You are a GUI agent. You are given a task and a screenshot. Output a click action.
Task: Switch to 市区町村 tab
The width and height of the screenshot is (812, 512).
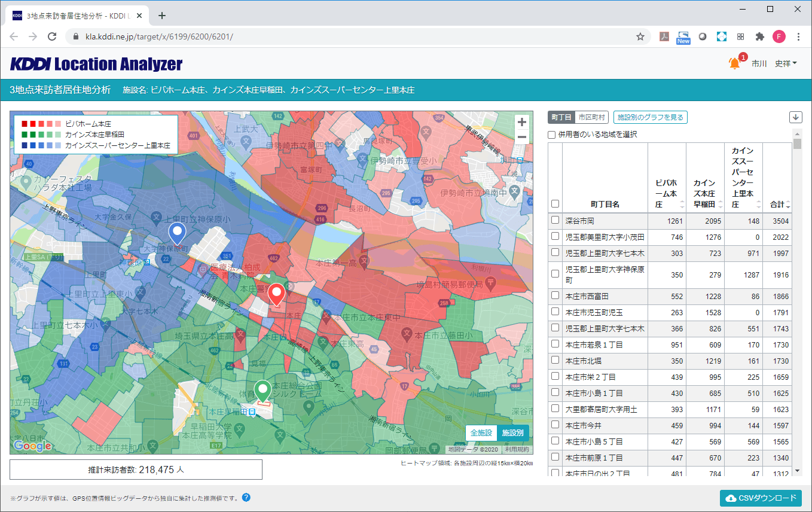click(x=592, y=117)
